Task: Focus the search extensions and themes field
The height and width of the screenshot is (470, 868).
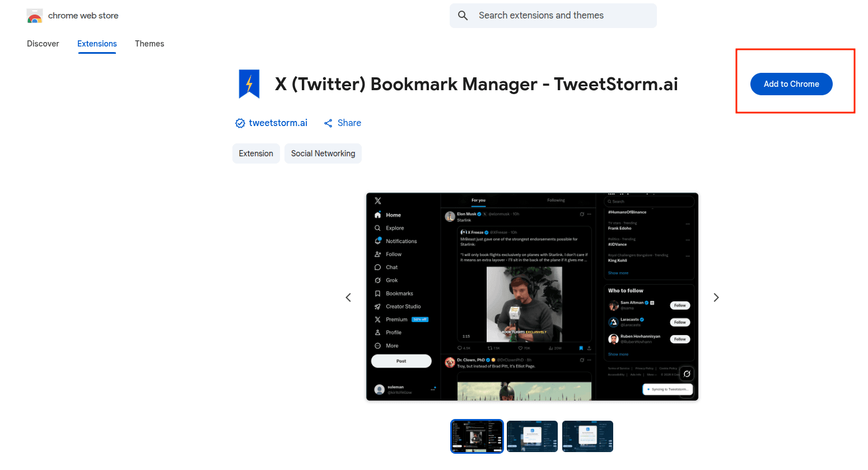Action: 553,16
